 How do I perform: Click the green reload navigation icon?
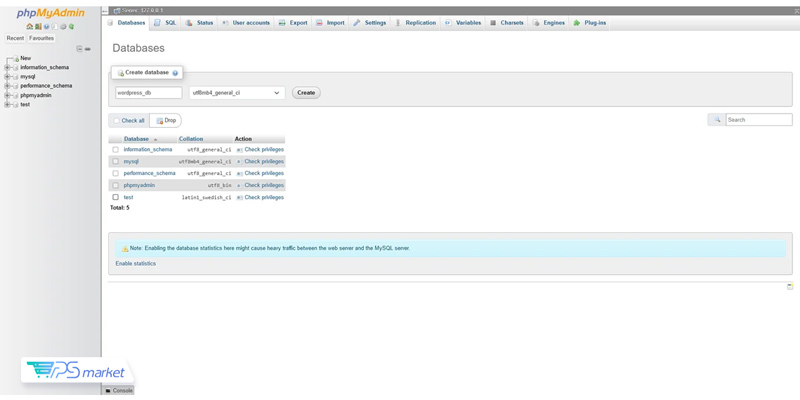(71, 27)
